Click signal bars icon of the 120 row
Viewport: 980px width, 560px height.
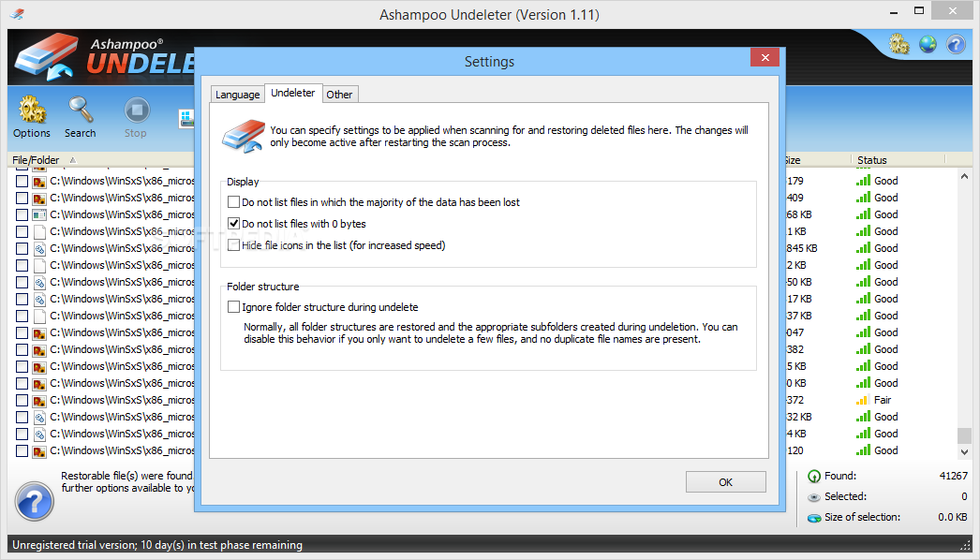[x=863, y=450]
